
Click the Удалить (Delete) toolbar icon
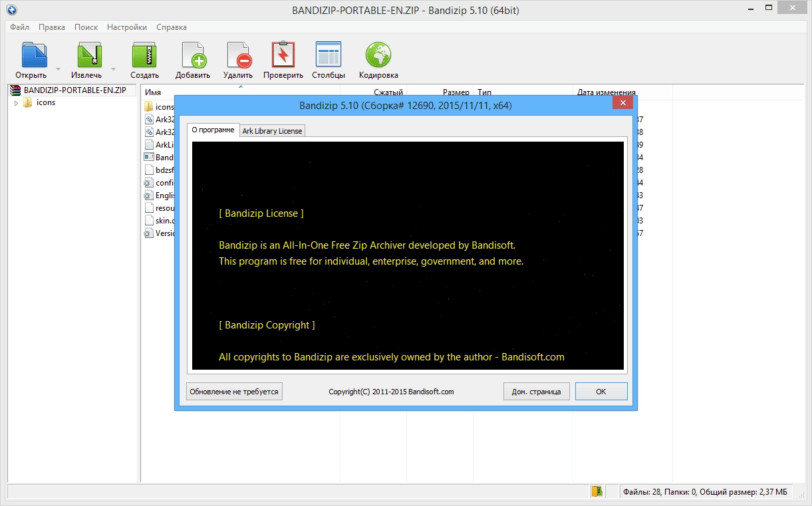239,55
